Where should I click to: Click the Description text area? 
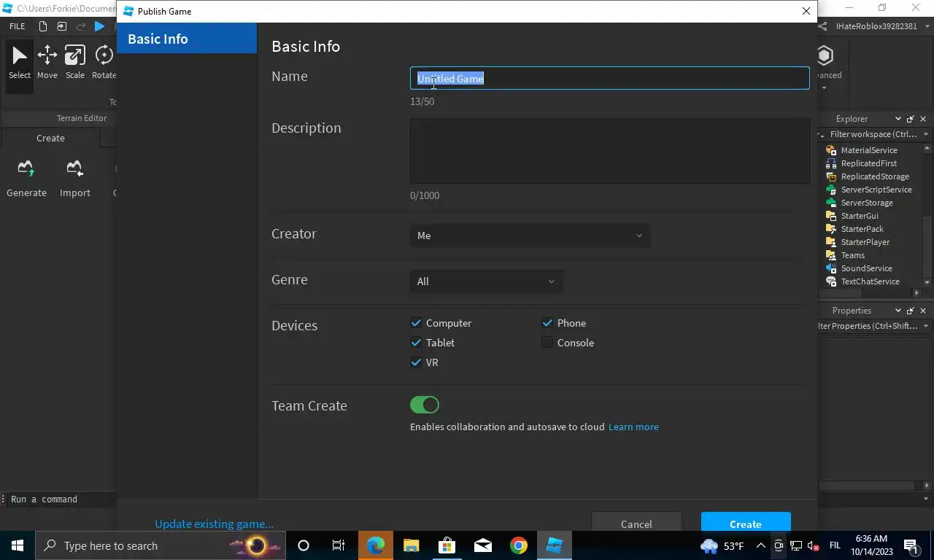click(x=610, y=151)
